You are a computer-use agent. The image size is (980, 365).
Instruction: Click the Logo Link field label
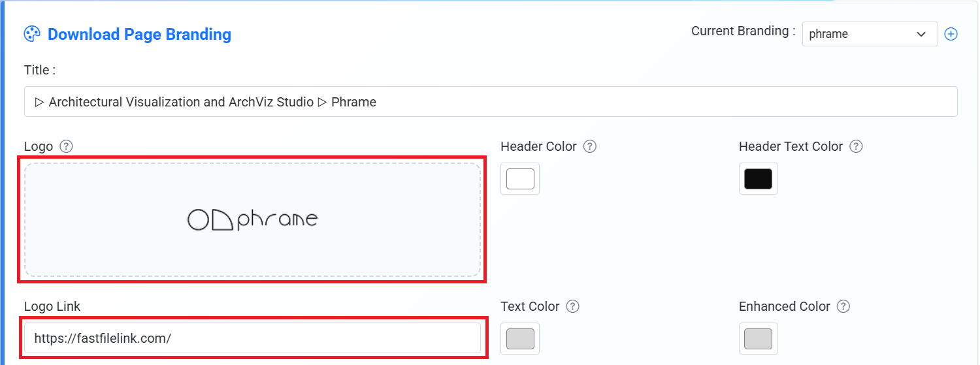[x=52, y=306]
